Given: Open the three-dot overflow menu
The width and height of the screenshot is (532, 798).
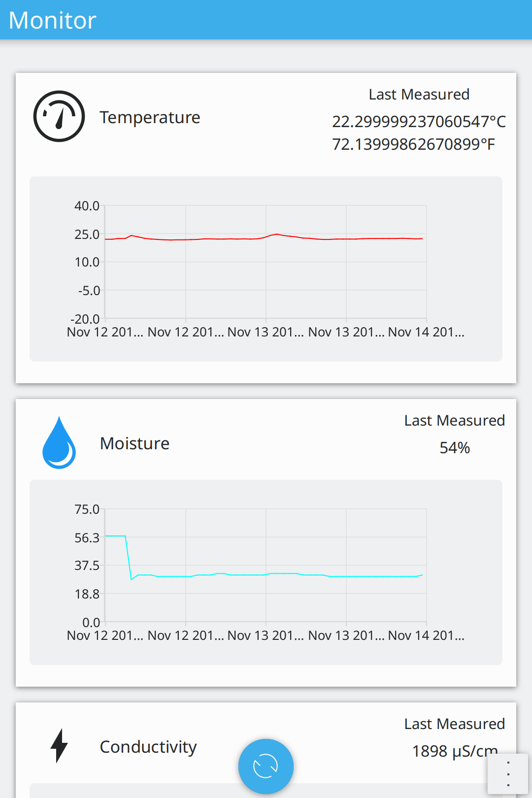Looking at the screenshot, I should 508,773.
